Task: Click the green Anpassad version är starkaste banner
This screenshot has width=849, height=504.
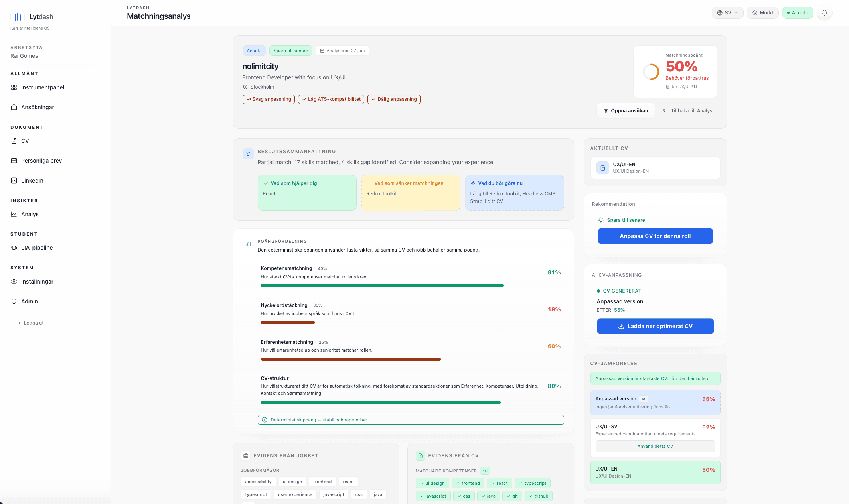Action: 655,378
